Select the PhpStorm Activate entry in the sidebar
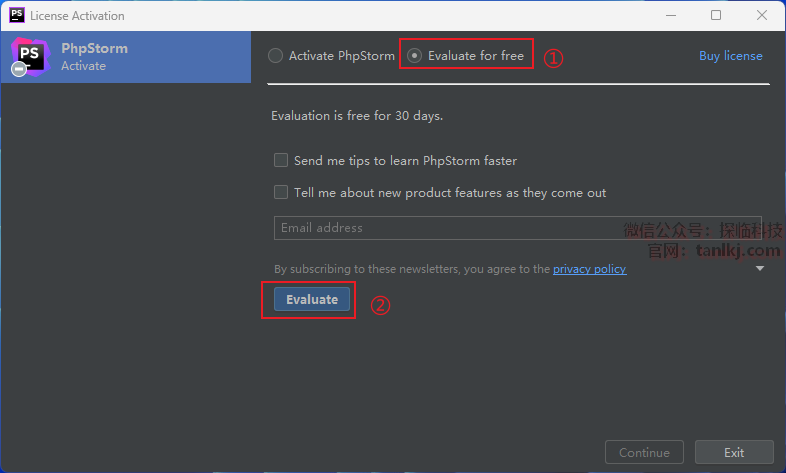The image size is (786, 473). click(x=125, y=56)
